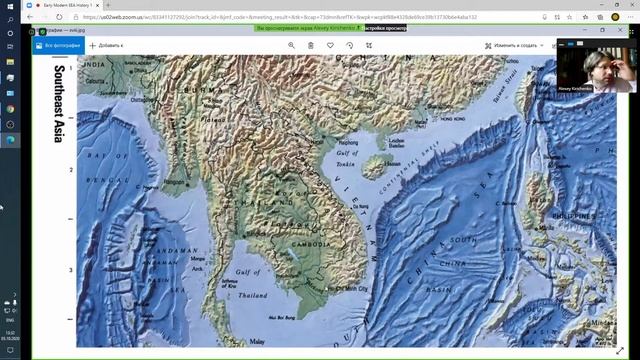
Task: Open Task View in taskbar
Action: [10, 47]
